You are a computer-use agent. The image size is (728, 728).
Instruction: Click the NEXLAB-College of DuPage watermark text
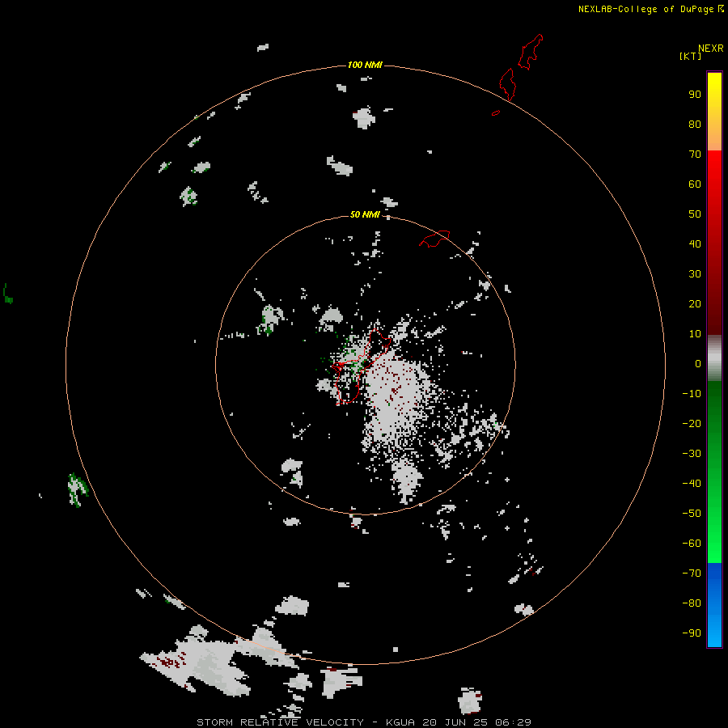(x=650, y=9)
